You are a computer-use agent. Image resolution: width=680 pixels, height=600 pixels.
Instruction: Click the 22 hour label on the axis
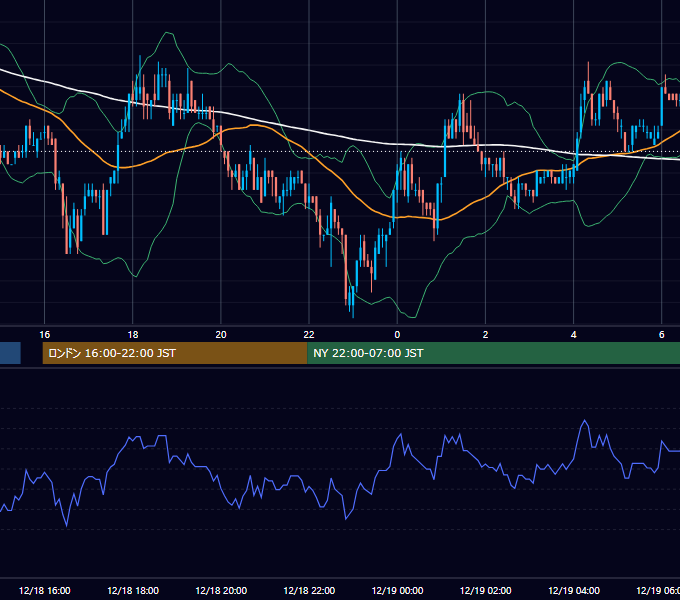(309, 335)
